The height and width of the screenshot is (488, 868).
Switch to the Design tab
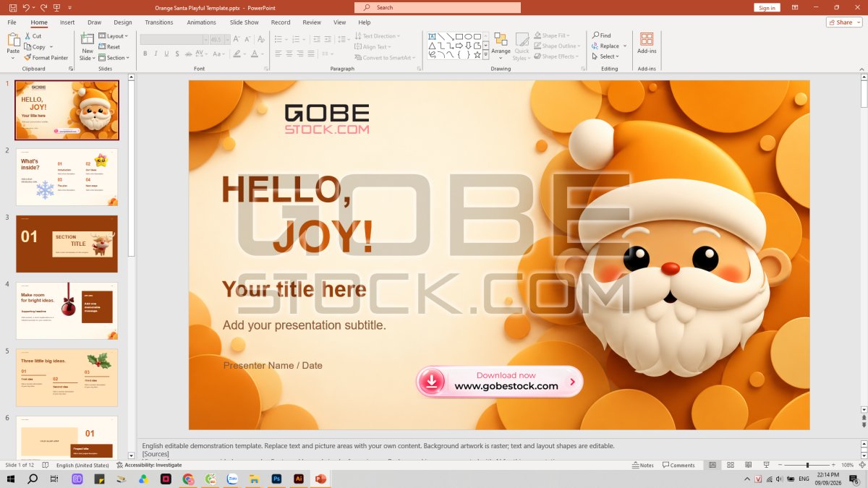click(123, 22)
